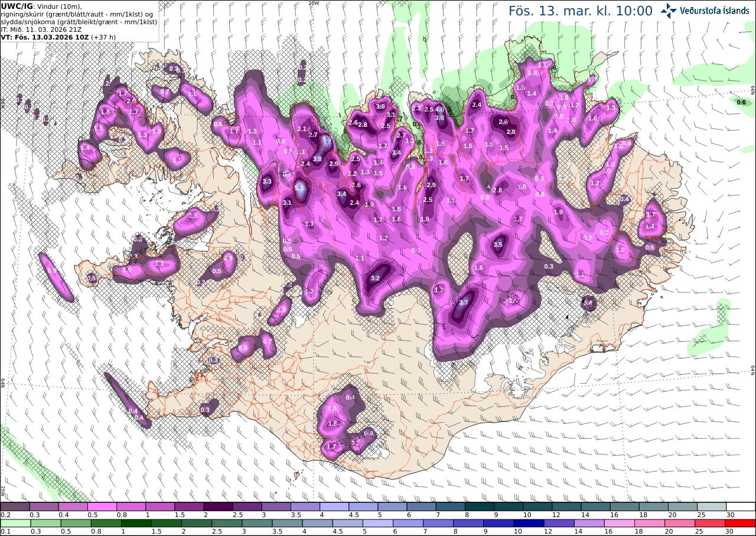The width and height of the screenshot is (756, 536).
Task: Click the 3.9 precipitation value on the map
Action: click(x=380, y=106)
